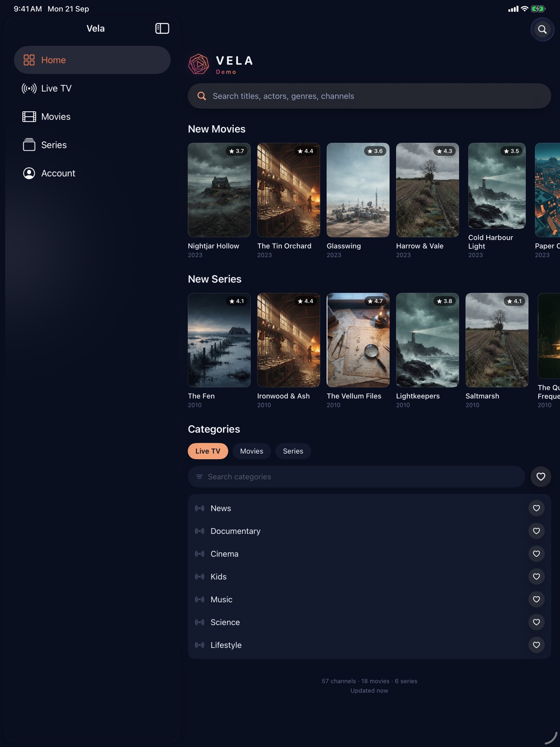Favorite the News category
Viewport: 560px width, 747px height.
[537, 508]
